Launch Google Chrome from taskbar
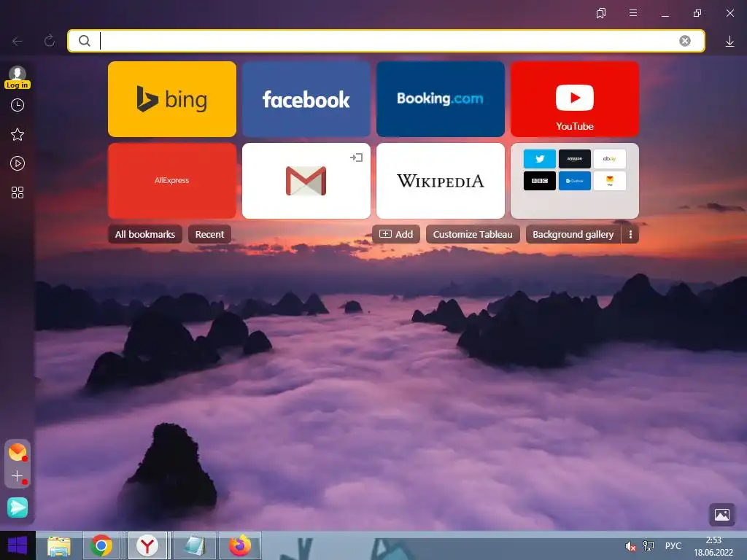The width and height of the screenshot is (747, 560). pos(101,545)
